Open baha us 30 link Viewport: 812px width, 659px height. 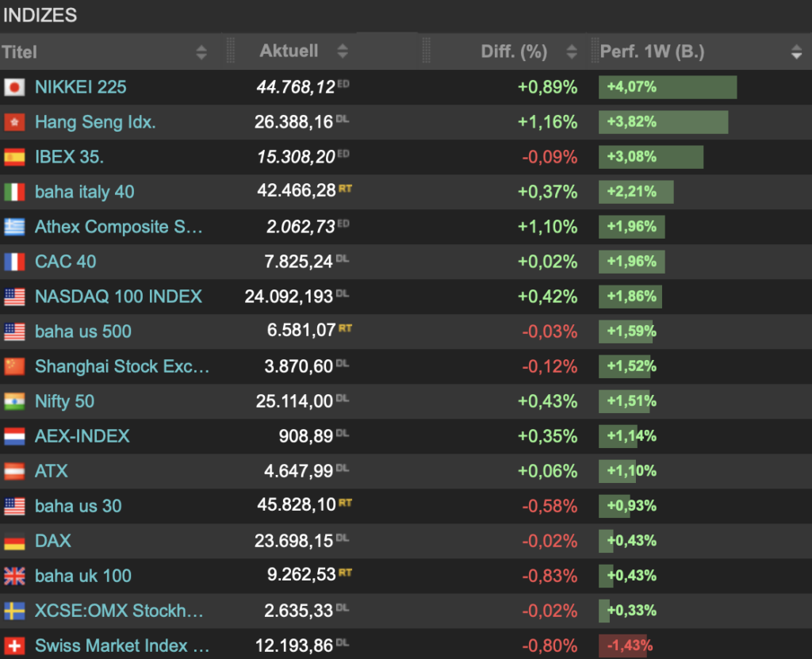[x=79, y=506]
